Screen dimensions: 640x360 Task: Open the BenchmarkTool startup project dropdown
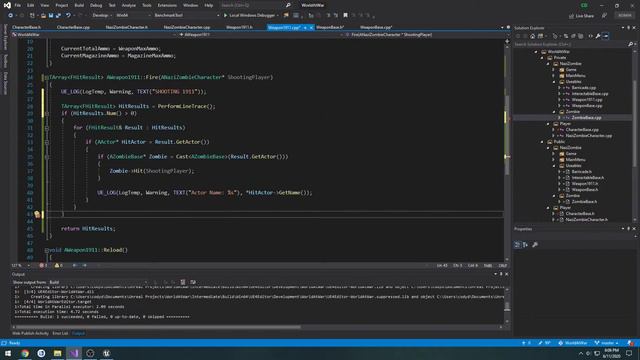click(x=187, y=15)
